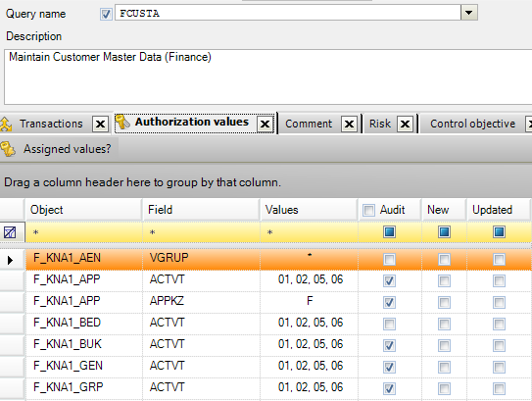Toggle Updated checkbox for F_KNA1_AEN row
The image size is (532, 401).
click(x=499, y=260)
